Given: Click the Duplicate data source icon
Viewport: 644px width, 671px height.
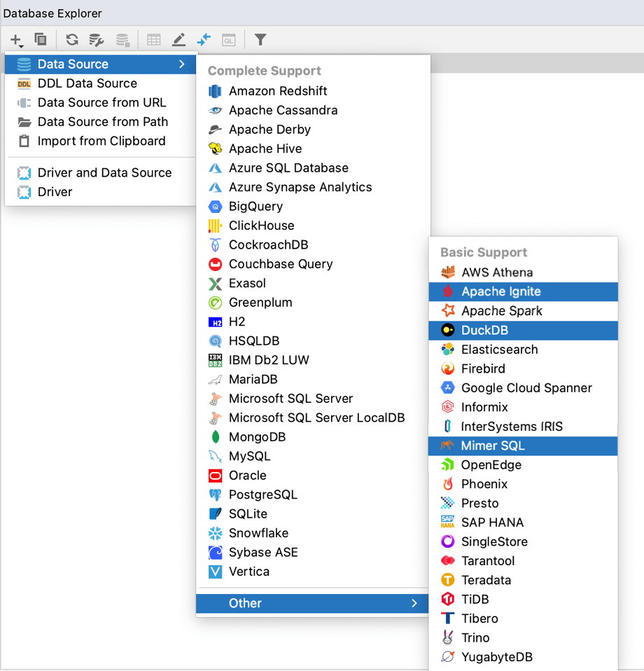Looking at the screenshot, I should click(x=41, y=40).
